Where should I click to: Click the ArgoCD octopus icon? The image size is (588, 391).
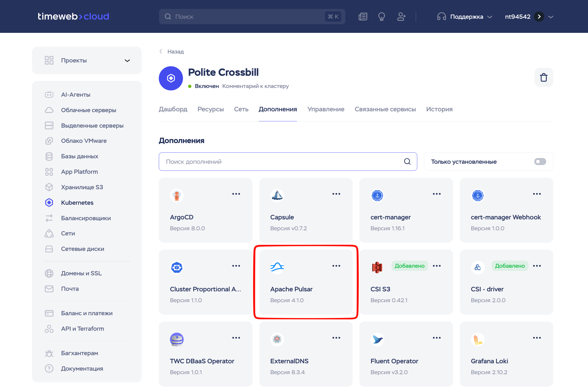pyautogui.click(x=177, y=195)
